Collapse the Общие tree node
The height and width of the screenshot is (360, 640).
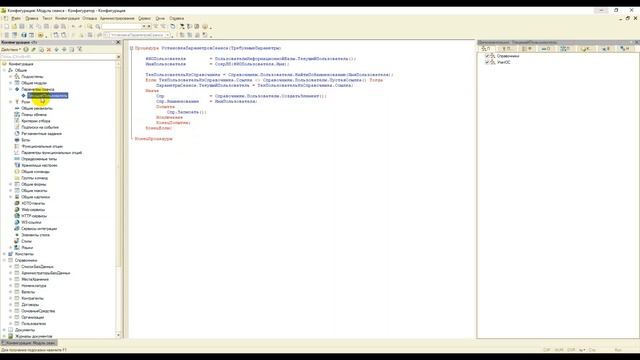(4, 70)
